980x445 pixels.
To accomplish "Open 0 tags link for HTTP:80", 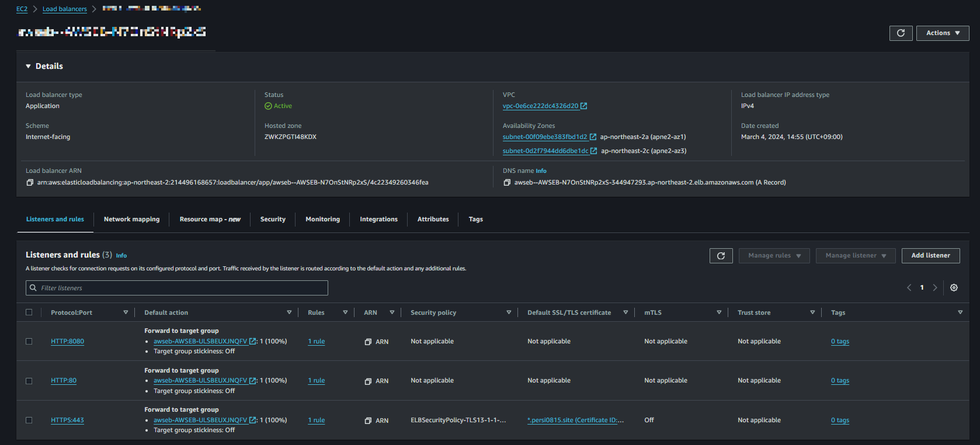I will tap(840, 381).
